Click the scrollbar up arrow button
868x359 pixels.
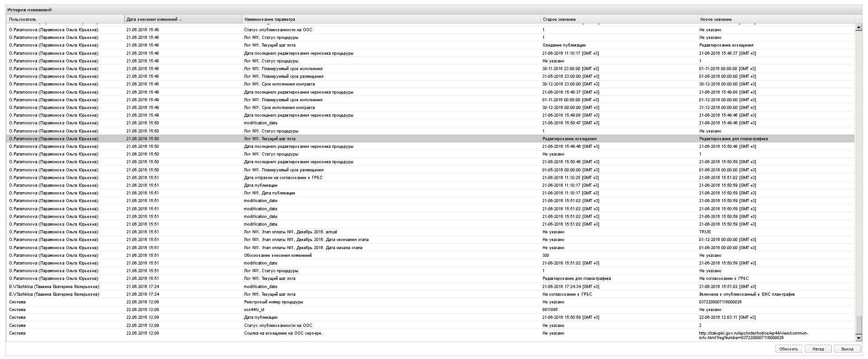[x=859, y=28]
